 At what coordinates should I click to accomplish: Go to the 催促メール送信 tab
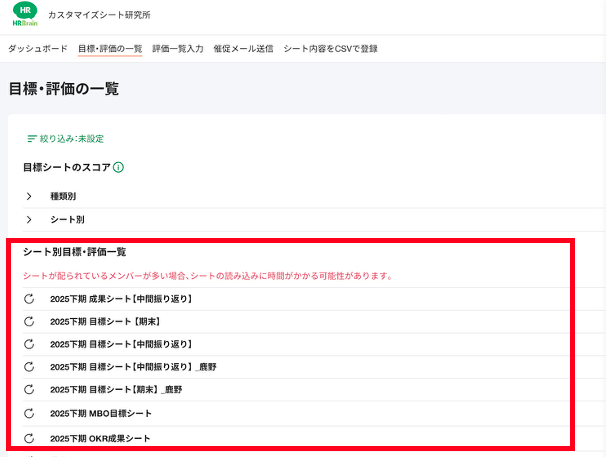243,48
